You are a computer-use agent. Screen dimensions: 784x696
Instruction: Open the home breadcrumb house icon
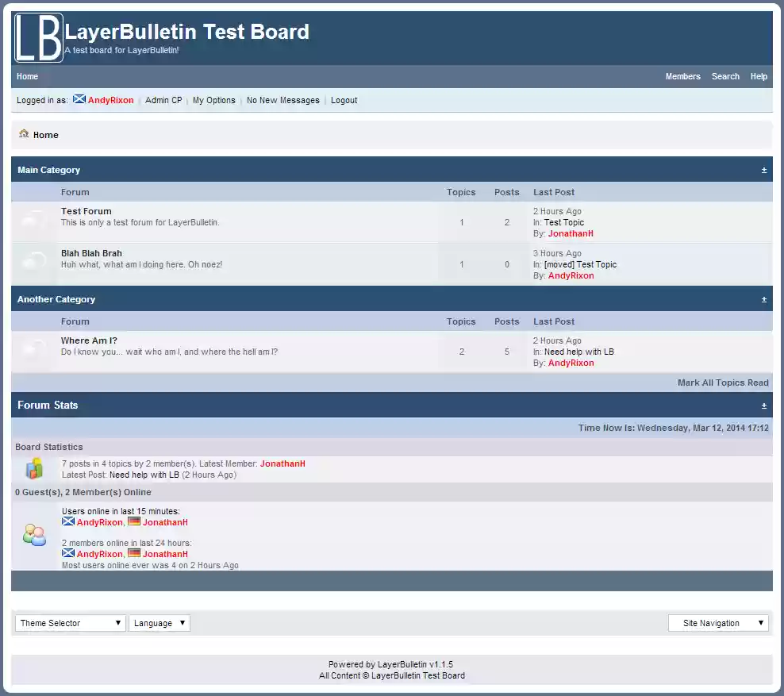(24, 135)
